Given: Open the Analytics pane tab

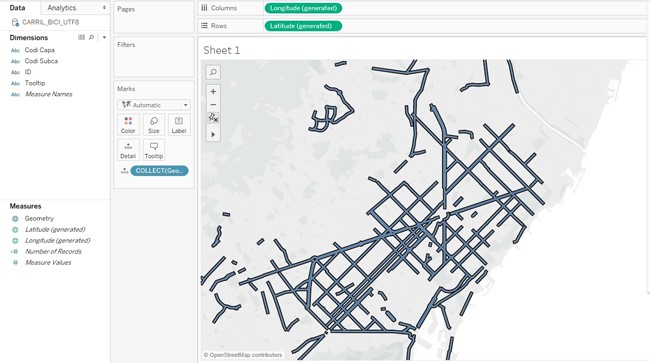Looking at the screenshot, I should tap(61, 7).
